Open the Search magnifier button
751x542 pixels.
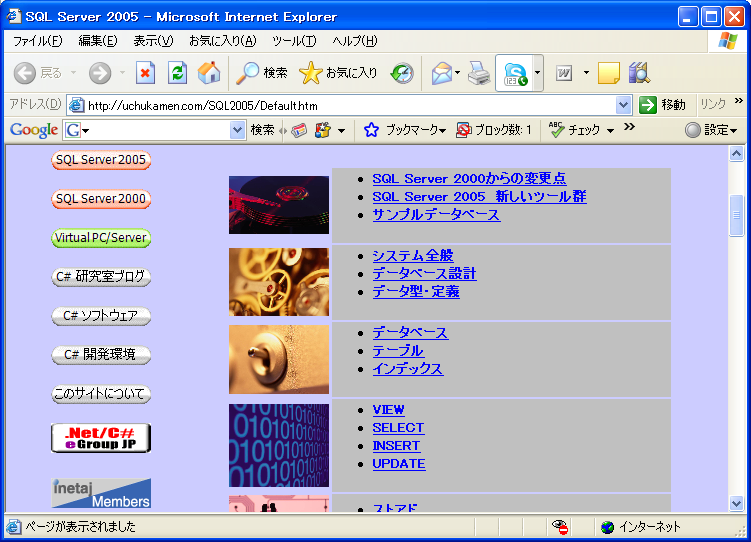coord(262,73)
